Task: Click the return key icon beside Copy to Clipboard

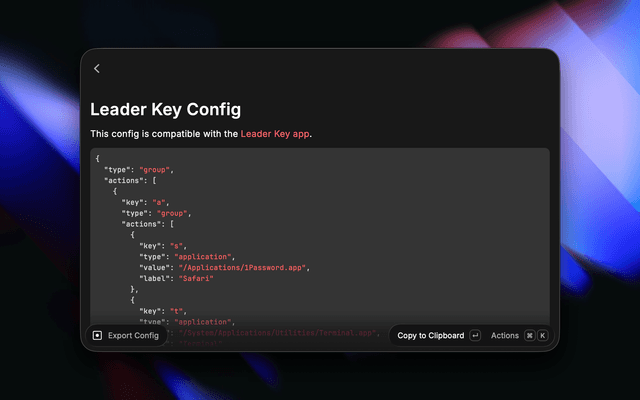Action: [475, 336]
